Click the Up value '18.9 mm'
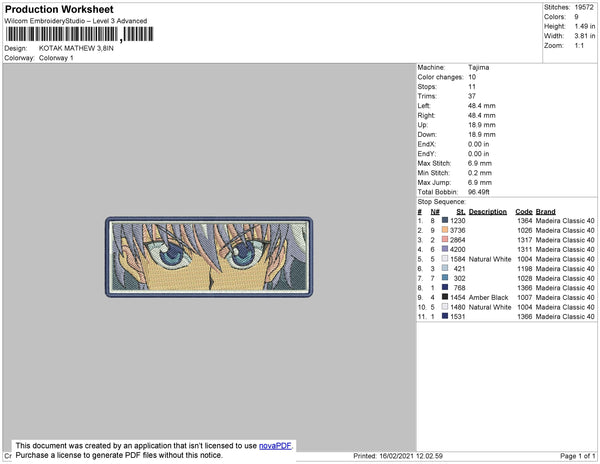 click(x=481, y=125)
